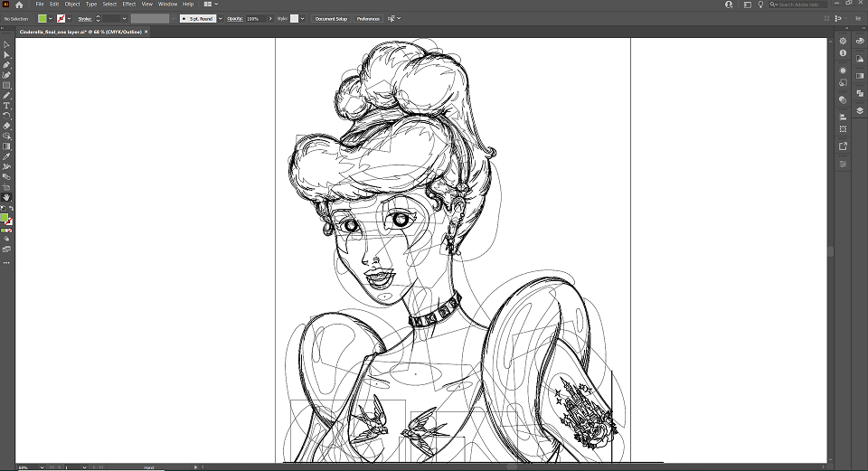Reset to default fill and stroke
This screenshot has height=471, width=868.
coord(3,209)
